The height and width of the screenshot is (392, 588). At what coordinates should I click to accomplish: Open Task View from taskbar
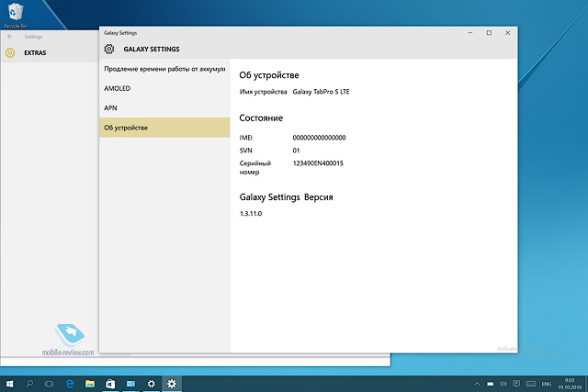pyautogui.click(x=49, y=384)
